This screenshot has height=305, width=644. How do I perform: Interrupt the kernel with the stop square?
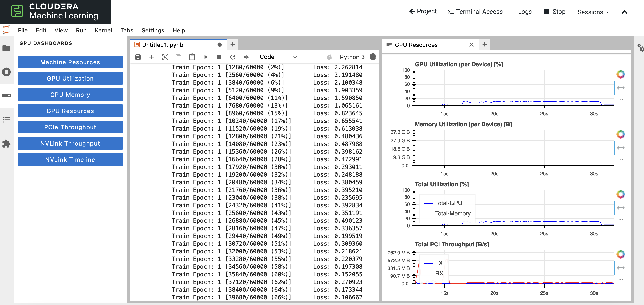pos(219,57)
